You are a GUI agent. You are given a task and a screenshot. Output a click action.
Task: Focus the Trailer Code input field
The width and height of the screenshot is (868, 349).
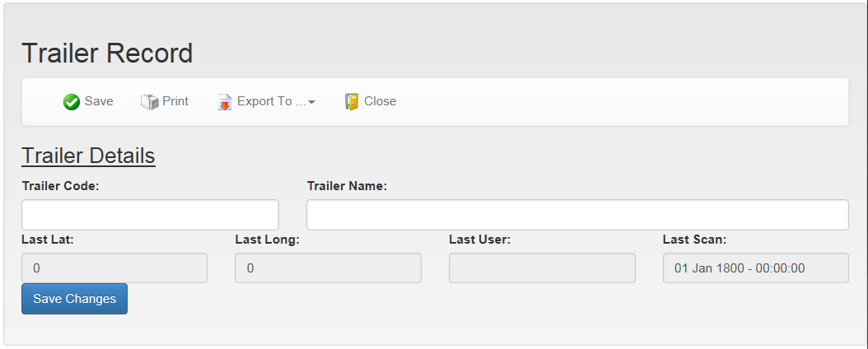(150, 215)
